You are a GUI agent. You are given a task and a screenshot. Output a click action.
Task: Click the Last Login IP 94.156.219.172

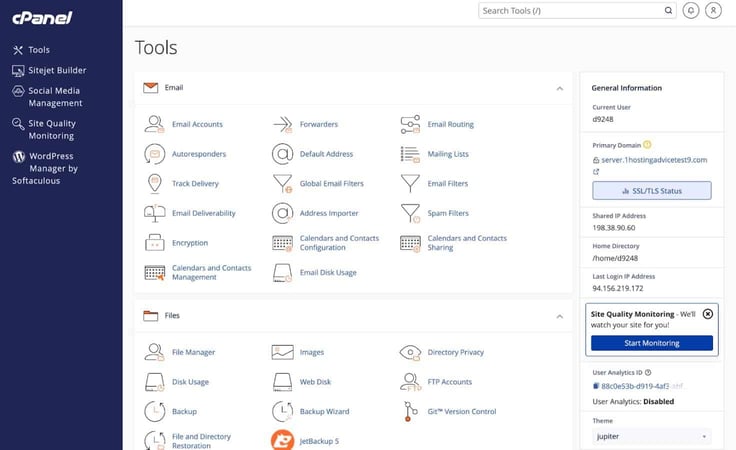click(x=618, y=289)
